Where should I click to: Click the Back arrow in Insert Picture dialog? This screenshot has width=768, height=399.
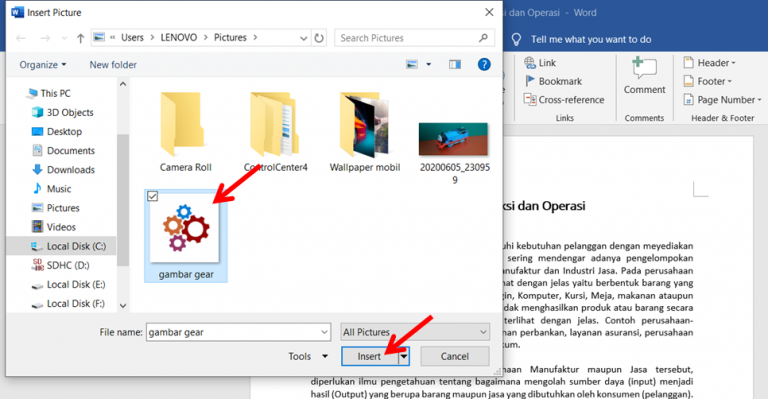[x=21, y=38]
